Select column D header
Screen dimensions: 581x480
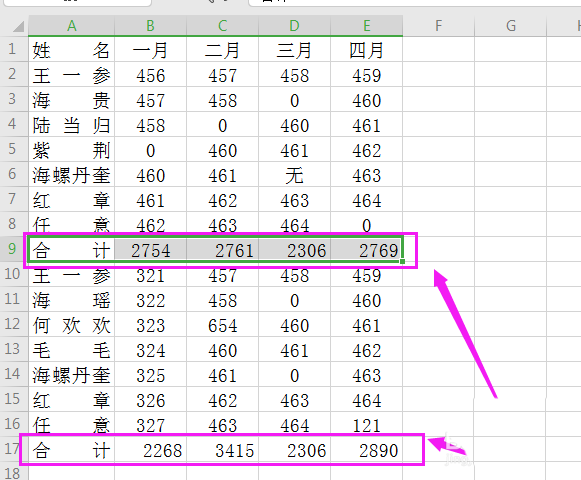pyautogui.click(x=294, y=26)
